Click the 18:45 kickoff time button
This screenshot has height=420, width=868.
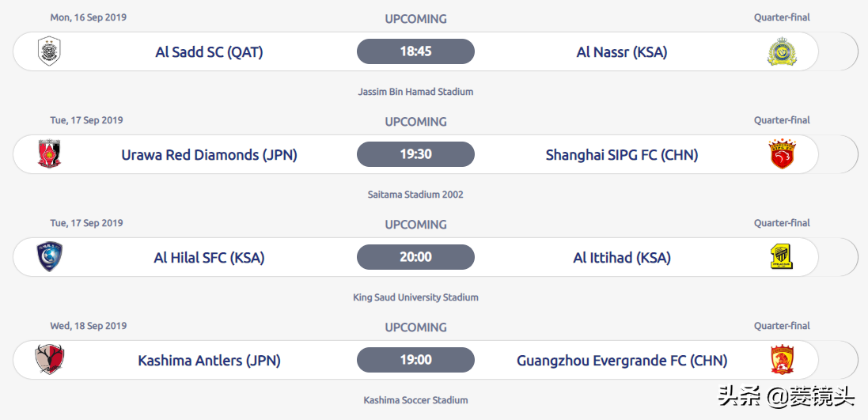415,51
